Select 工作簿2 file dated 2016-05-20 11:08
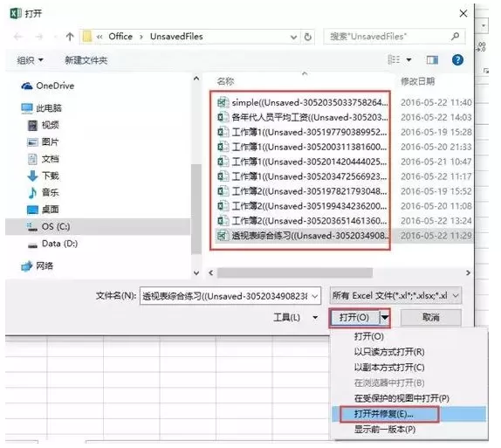 [302, 206]
